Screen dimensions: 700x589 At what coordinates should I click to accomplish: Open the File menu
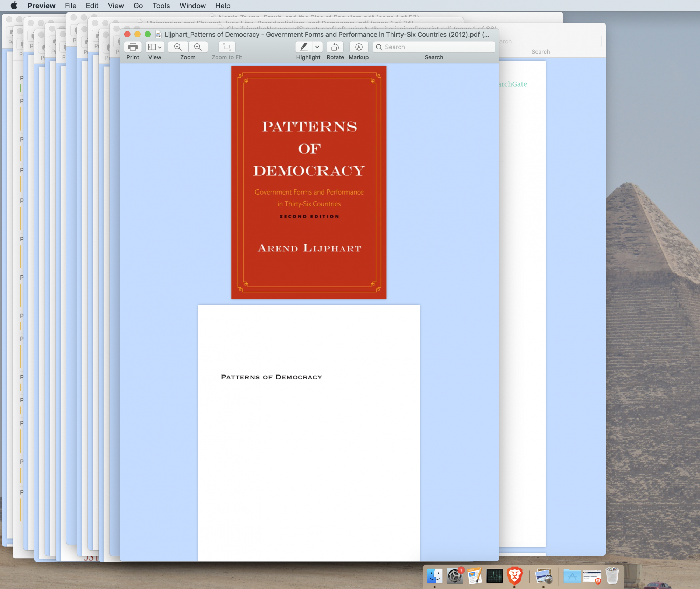71,6
